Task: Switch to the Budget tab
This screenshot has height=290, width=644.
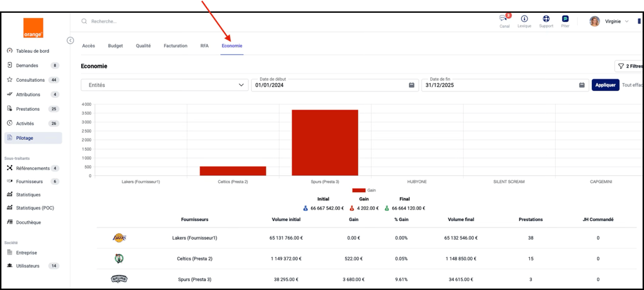Action: click(x=115, y=46)
